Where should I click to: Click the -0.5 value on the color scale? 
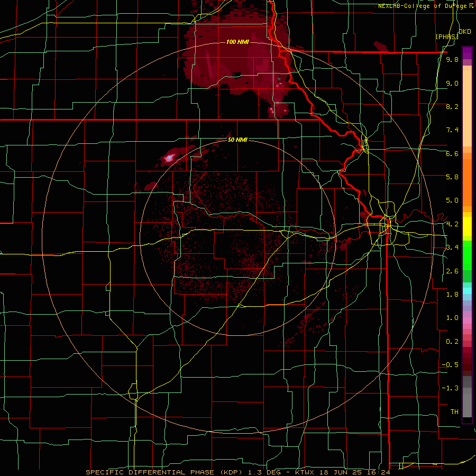[x=450, y=365]
